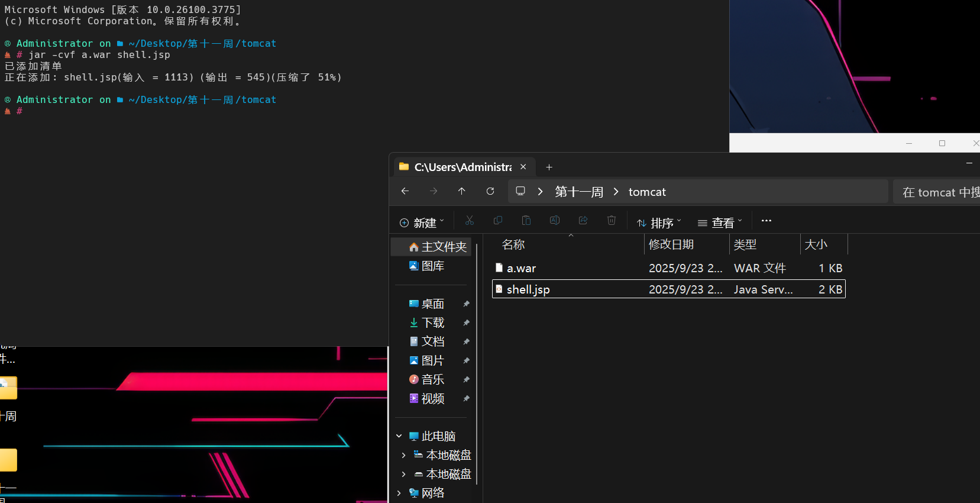This screenshot has width=980, height=503.
Task: Click the Copy icon in toolbar
Action: coord(498,221)
